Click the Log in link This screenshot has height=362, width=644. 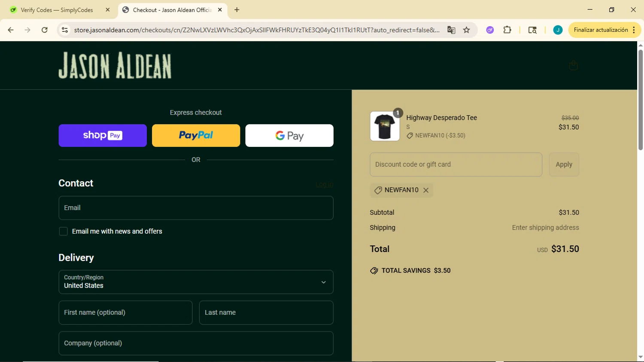click(325, 185)
